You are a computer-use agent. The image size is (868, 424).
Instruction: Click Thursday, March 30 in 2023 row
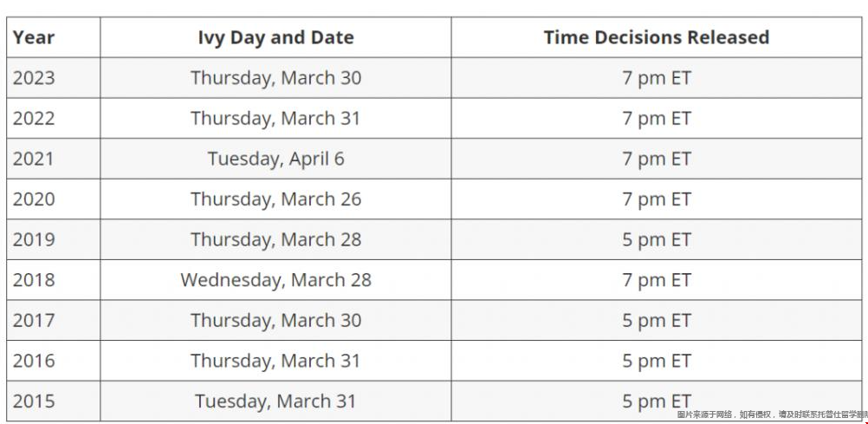tap(275, 77)
